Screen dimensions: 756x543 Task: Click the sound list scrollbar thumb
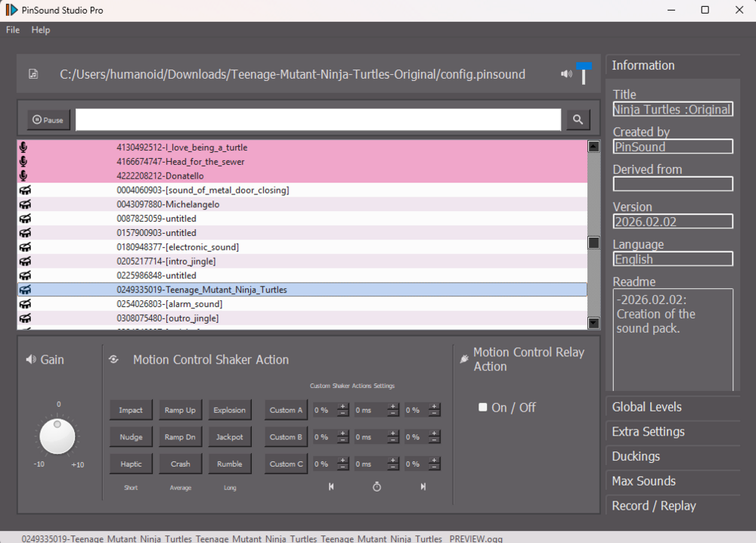[593, 243]
